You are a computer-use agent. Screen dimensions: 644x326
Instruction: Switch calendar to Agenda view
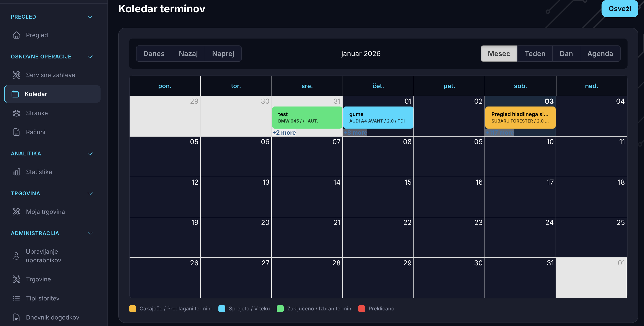point(600,54)
